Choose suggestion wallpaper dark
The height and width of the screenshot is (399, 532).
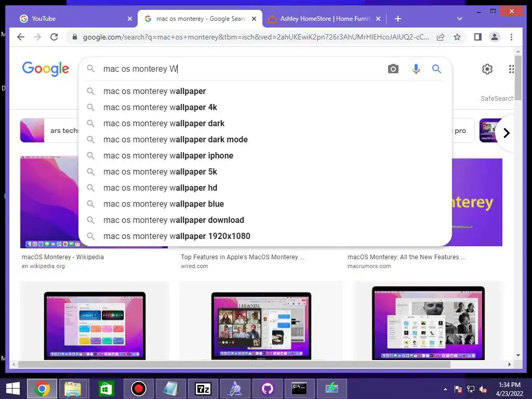click(x=265, y=124)
